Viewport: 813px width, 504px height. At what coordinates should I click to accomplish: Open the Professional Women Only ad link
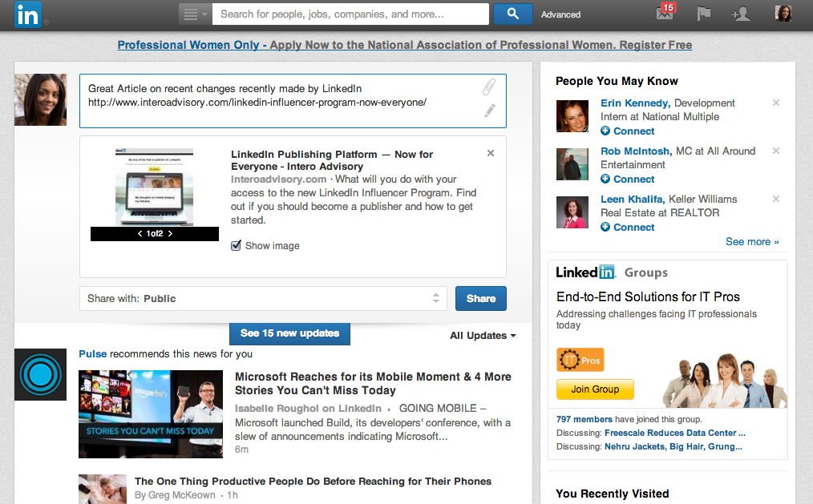[404, 45]
